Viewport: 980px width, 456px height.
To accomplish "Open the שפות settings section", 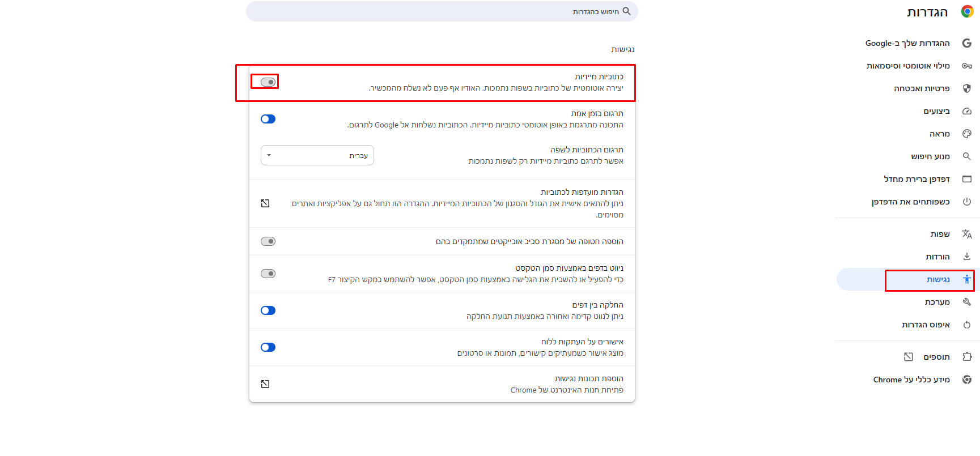I will pyautogui.click(x=940, y=234).
